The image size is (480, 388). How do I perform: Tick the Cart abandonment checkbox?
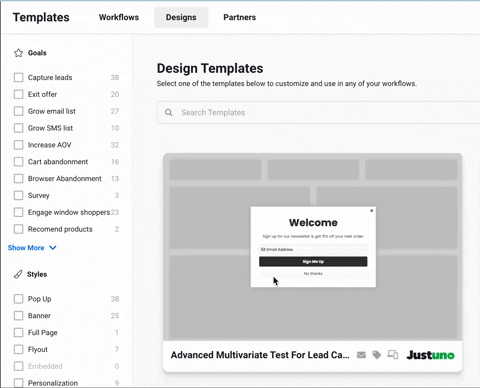tap(19, 162)
